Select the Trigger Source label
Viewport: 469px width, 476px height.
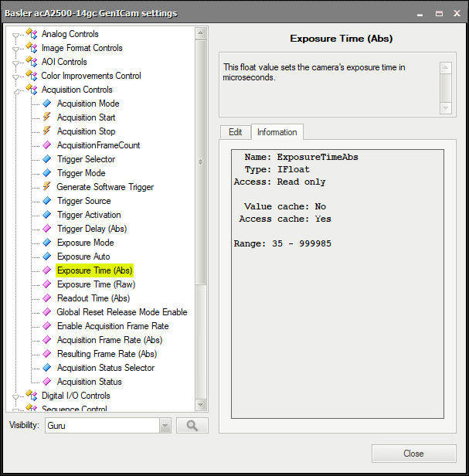point(83,201)
